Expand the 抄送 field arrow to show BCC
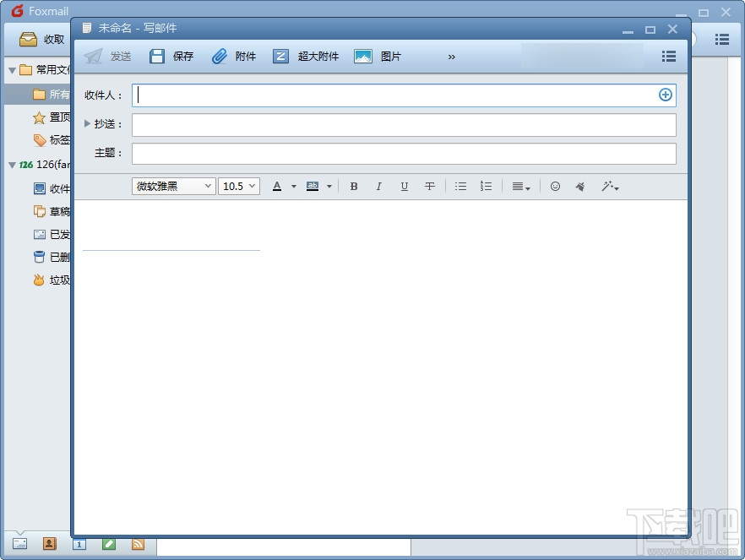Viewport: 745px width, 560px height. tap(88, 123)
